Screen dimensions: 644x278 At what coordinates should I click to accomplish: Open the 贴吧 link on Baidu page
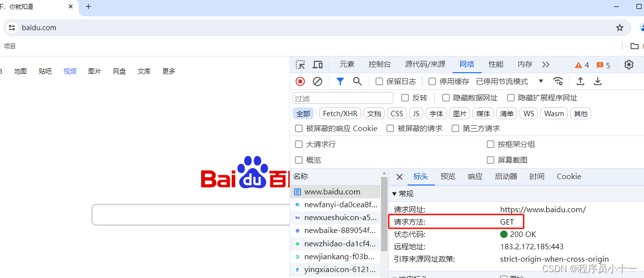click(45, 71)
